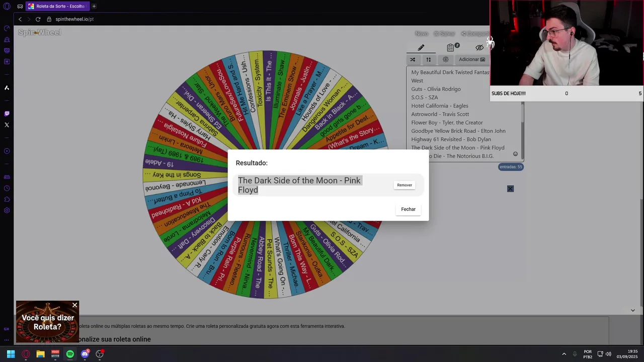This screenshot has height=362, width=644.
Task: Open Discord from the taskbar
Action: click(x=85, y=354)
